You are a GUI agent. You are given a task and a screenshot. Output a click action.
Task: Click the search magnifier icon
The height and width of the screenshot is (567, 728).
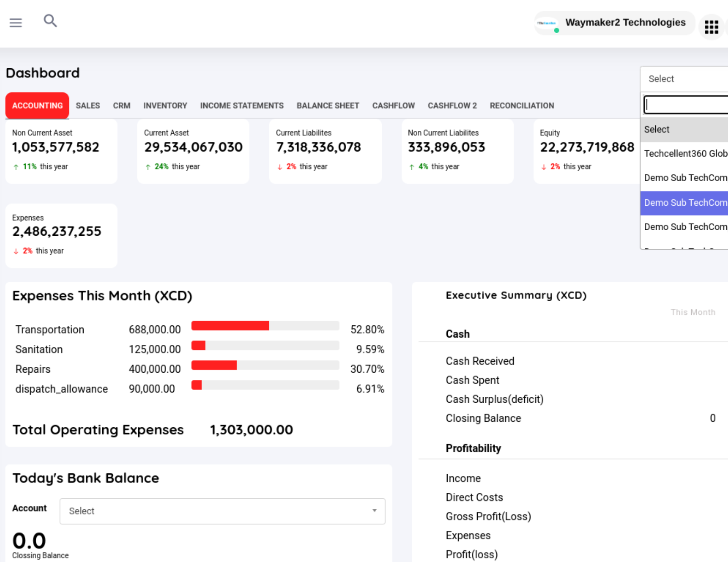pyautogui.click(x=50, y=21)
